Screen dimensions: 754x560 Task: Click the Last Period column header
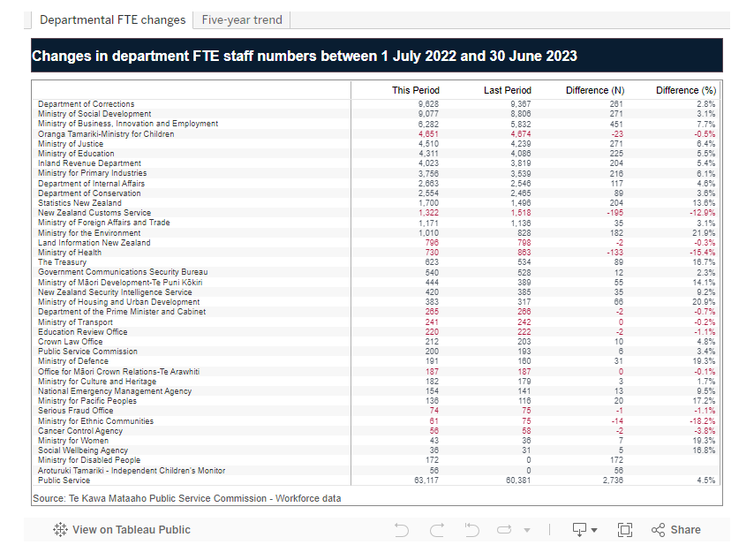[507, 90]
